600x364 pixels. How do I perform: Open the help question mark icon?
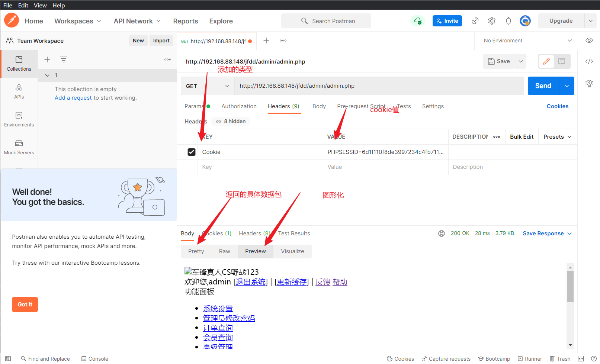[594, 359]
